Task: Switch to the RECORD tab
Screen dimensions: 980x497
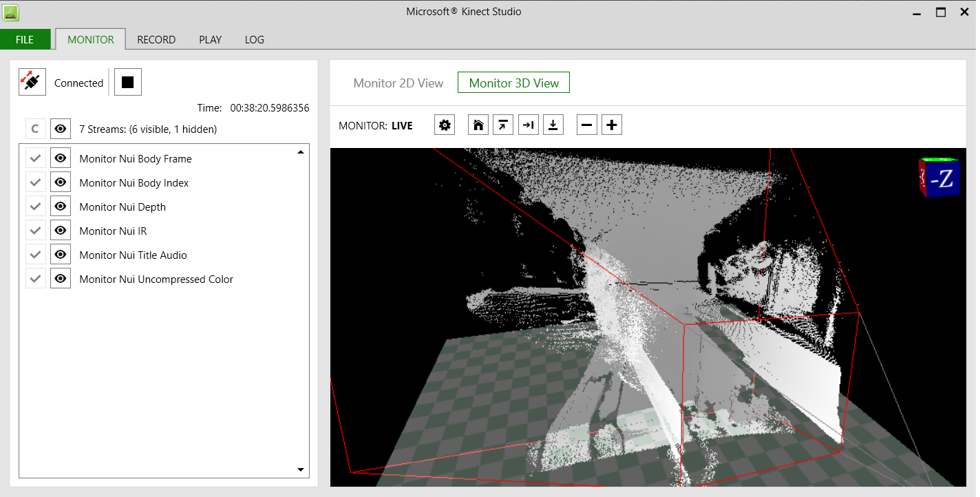Action: pos(156,39)
